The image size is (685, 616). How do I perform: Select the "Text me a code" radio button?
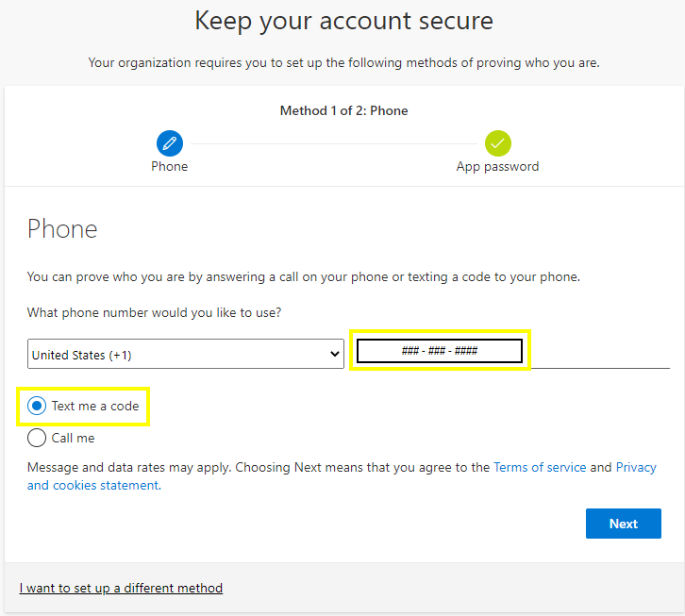pos(37,407)
